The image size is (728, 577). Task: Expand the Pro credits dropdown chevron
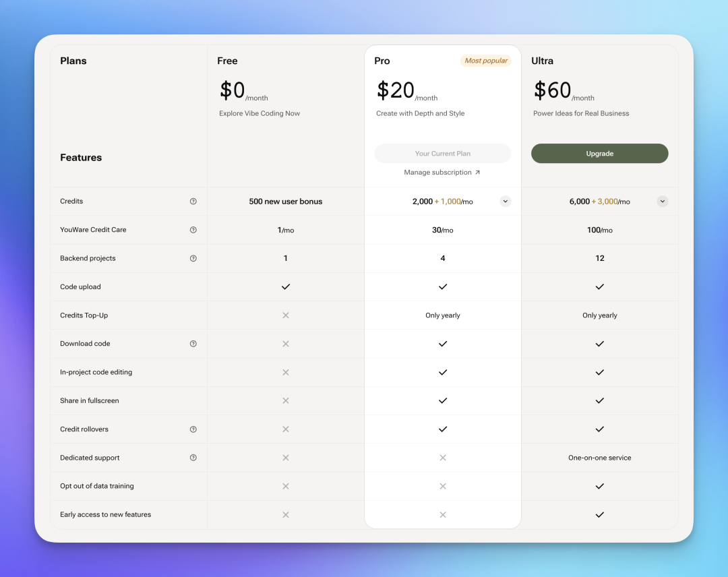click(505, 202)
